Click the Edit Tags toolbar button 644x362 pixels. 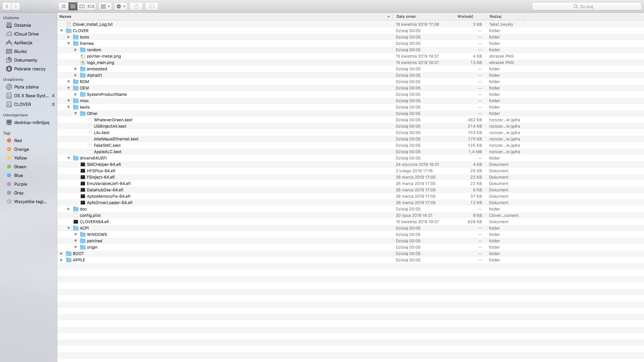(152, 6)
